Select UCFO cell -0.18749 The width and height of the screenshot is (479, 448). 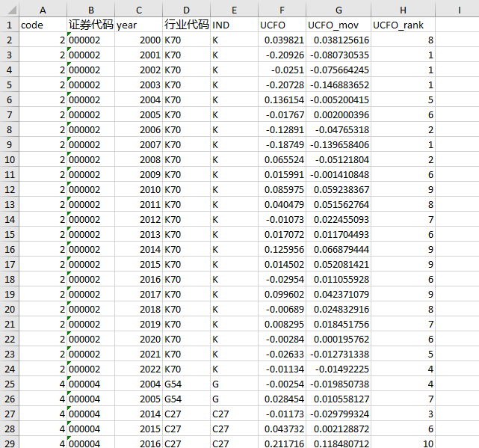pyautogui.click(x=282, y=144)
